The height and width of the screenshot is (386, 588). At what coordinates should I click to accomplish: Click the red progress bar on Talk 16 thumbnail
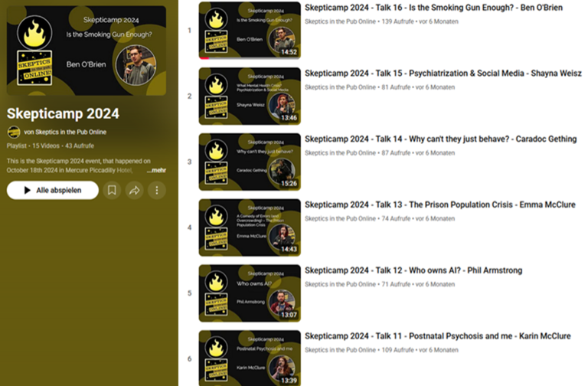(204, 57)
